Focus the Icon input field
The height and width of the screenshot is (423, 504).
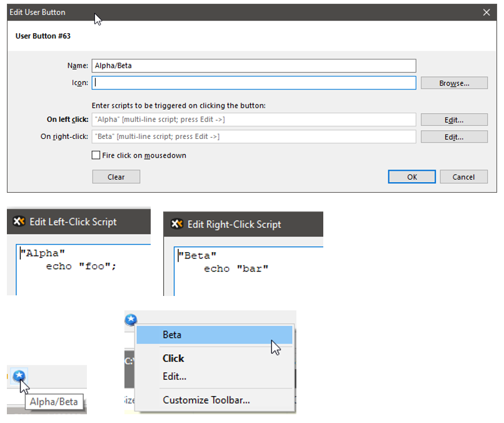tap(253, 83)
